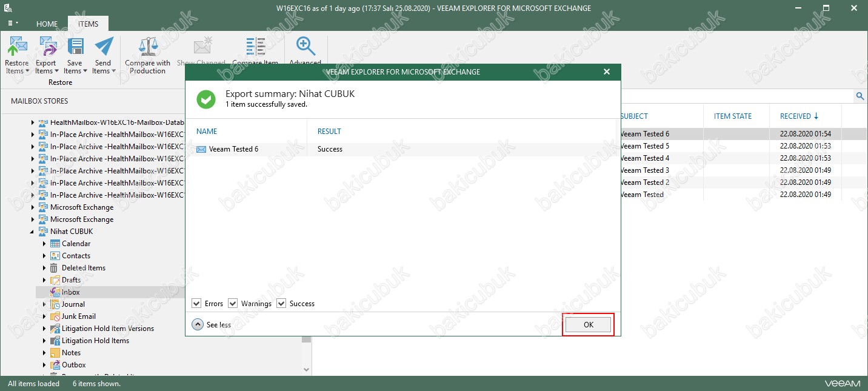Expand the Contacts folder arrow
The image size is (868, 391).
point(44,256)
